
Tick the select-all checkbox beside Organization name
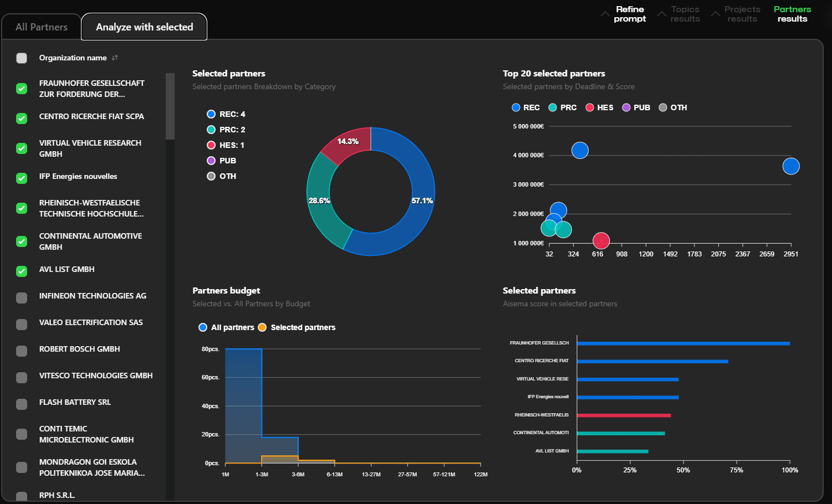22,58
